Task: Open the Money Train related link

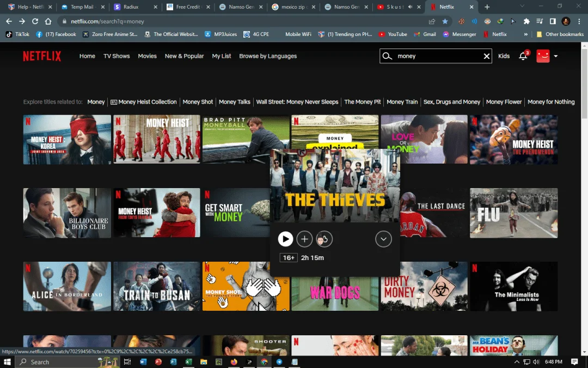Action: coord(402,102)
